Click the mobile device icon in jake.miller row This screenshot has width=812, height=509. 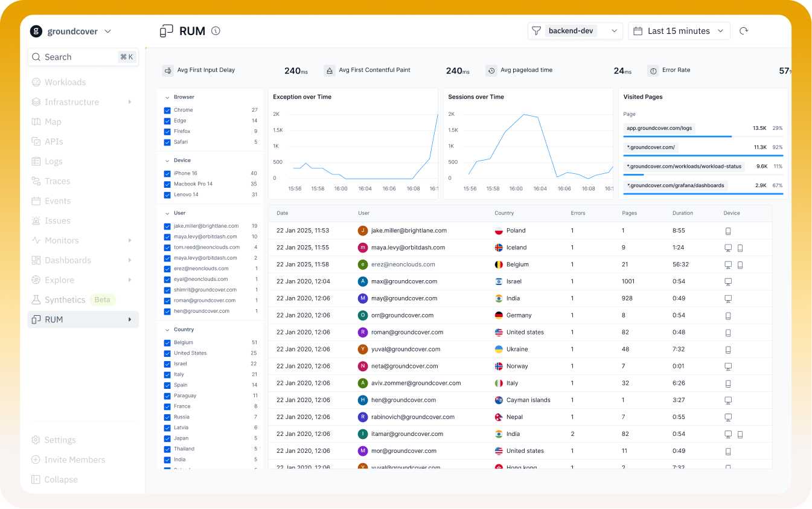[728, 231]
